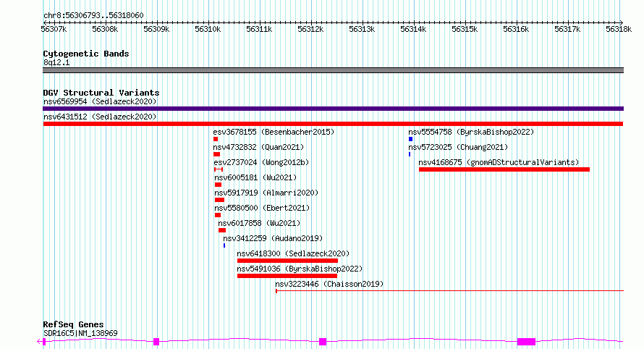644x349 pixels.
Task: Click the 56317k ruler label
Action: tap(567, 29)
